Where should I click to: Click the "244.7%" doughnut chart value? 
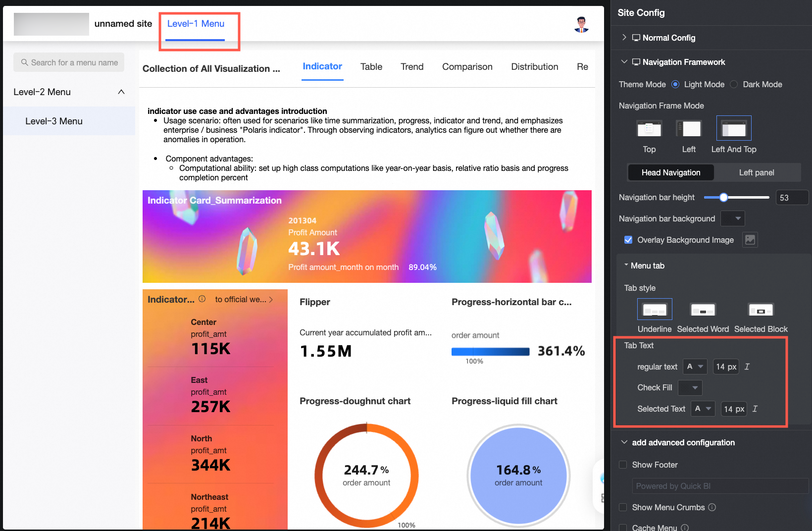point(366,470)
